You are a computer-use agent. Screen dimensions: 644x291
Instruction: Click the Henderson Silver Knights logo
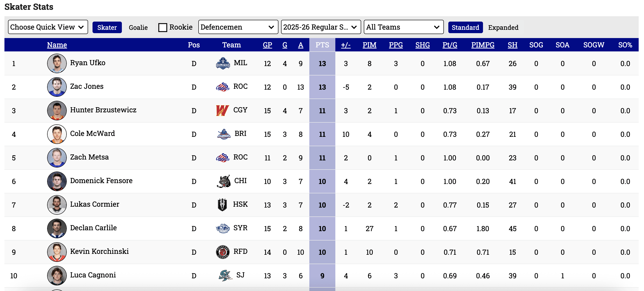(x=222, y=205)
